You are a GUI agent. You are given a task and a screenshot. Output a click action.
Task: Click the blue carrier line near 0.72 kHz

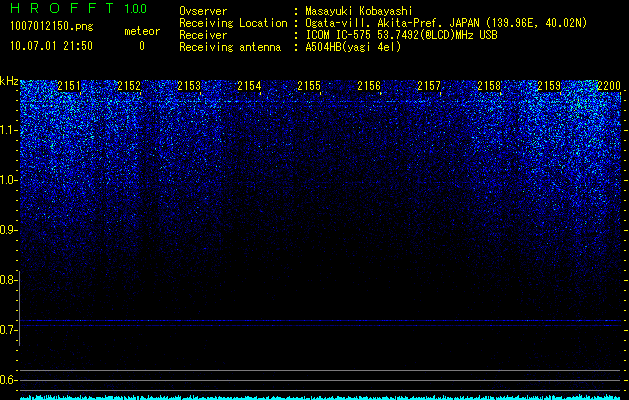(x=320, y=321)
